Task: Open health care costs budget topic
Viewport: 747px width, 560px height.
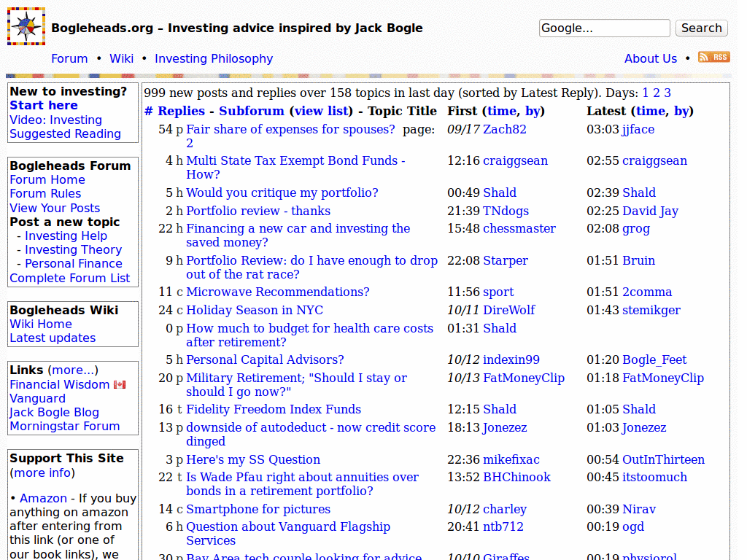Action: point(309,335)
